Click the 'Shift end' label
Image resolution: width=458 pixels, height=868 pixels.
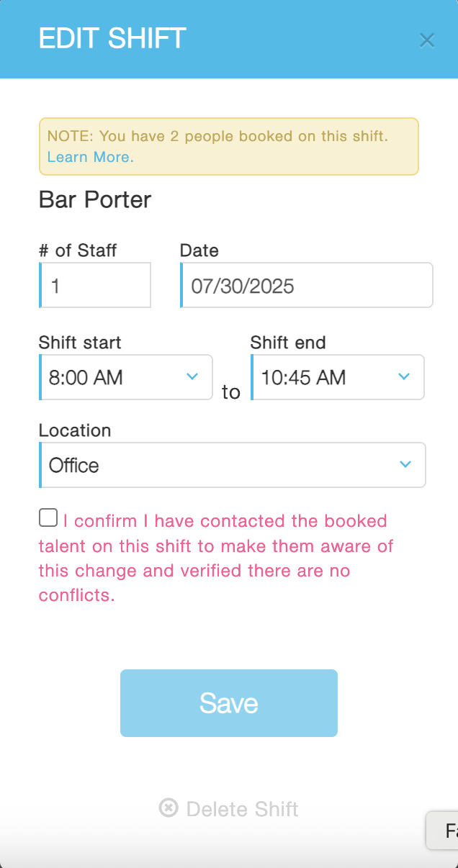click(x=288, y=343)
